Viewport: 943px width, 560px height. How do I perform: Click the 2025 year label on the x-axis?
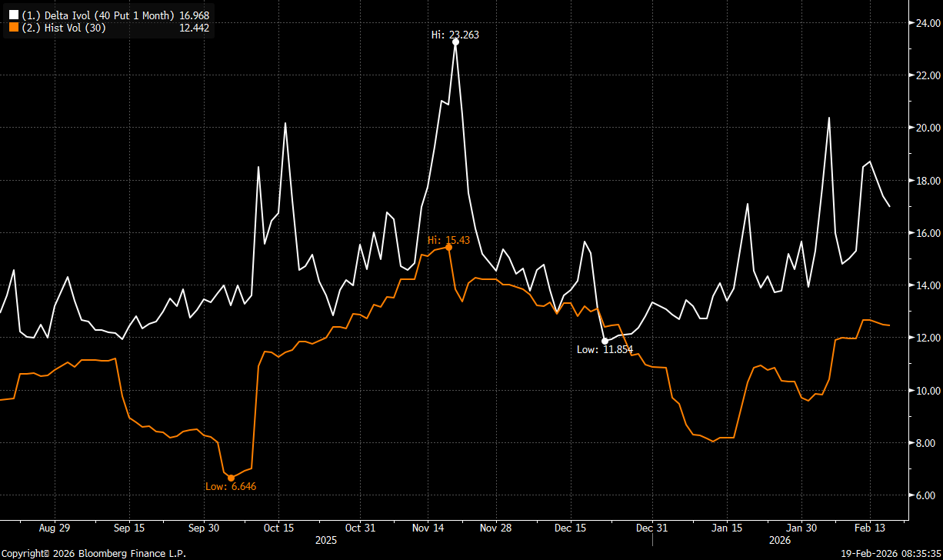[x=327, y=541]
